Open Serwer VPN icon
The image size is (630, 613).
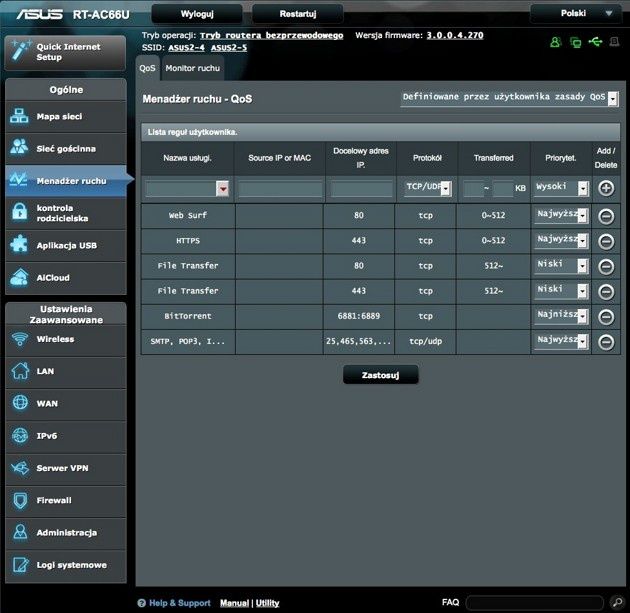point(20,468)
